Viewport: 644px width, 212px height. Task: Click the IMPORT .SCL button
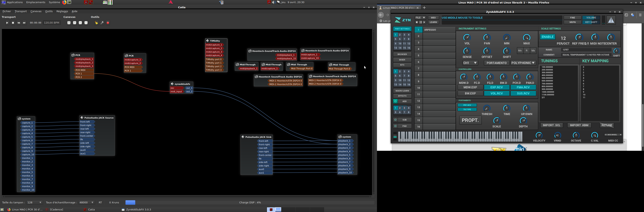(x=552, y=125)
